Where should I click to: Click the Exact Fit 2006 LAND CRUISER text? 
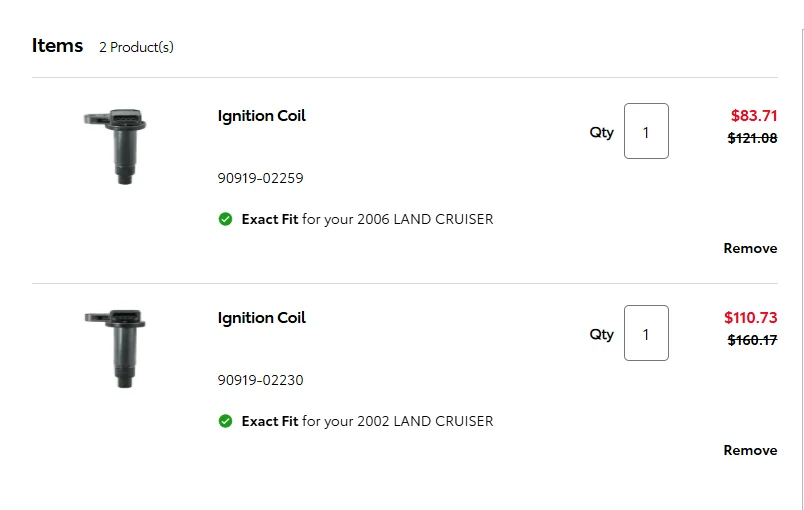(x=367, y=219)
